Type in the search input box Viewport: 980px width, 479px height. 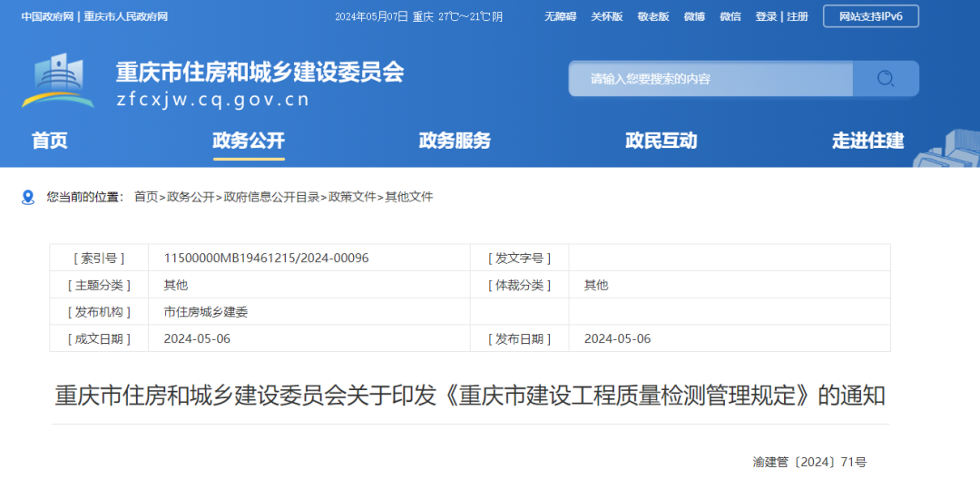click(710, 79)
